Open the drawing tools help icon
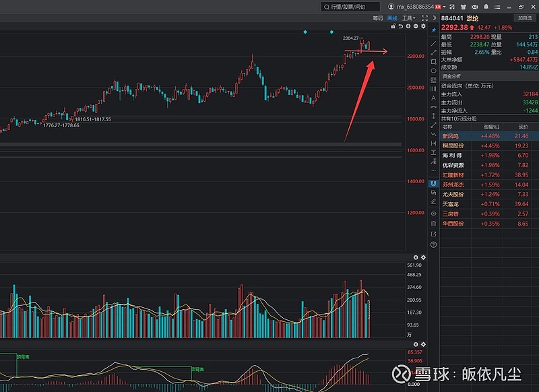Viewport: 539px width, 392px height. coord(433,244)
